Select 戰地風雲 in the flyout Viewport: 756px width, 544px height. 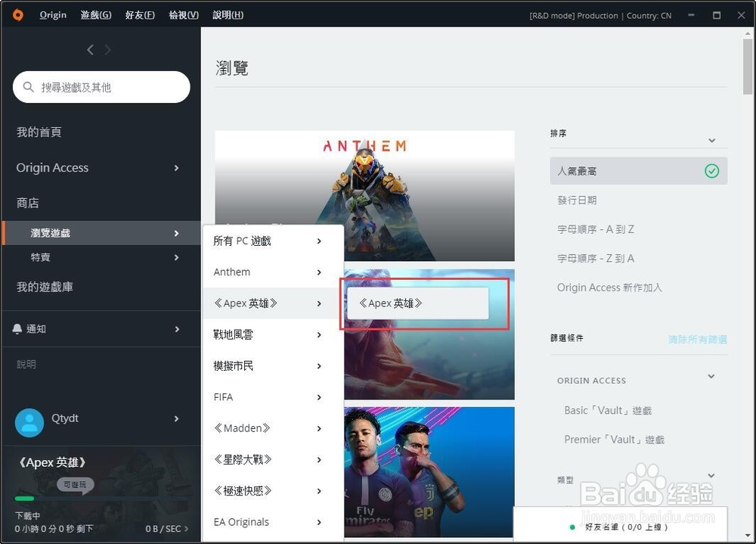click(x=273, y=334)
